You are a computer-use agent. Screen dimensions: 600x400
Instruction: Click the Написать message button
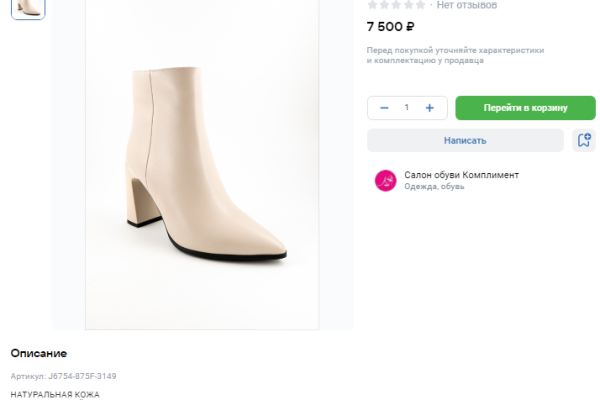tap(465, 141)
